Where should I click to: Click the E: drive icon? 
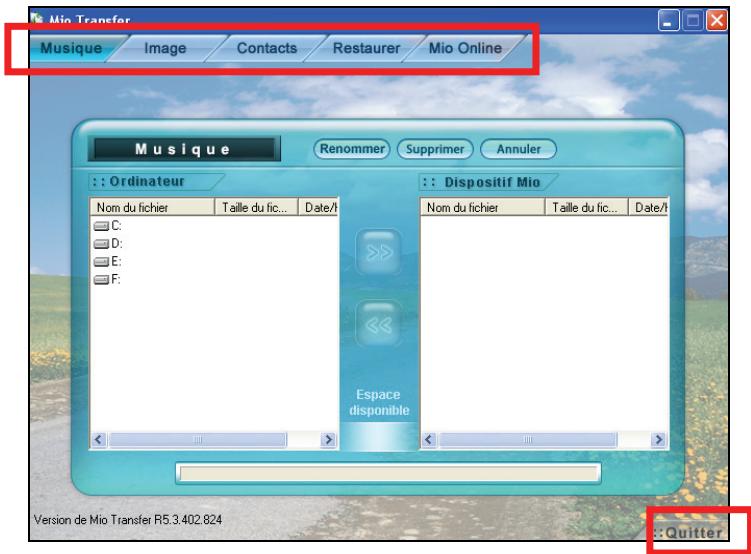pos(101,262)
